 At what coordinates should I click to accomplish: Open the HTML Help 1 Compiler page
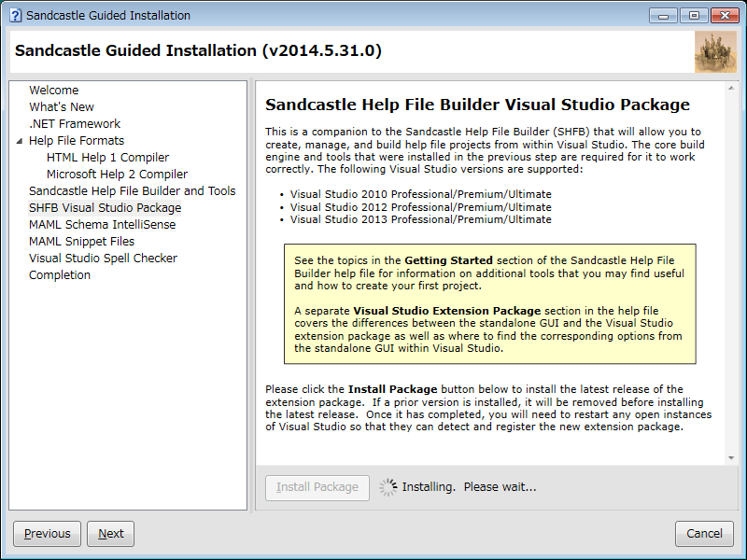click(107, 157)
